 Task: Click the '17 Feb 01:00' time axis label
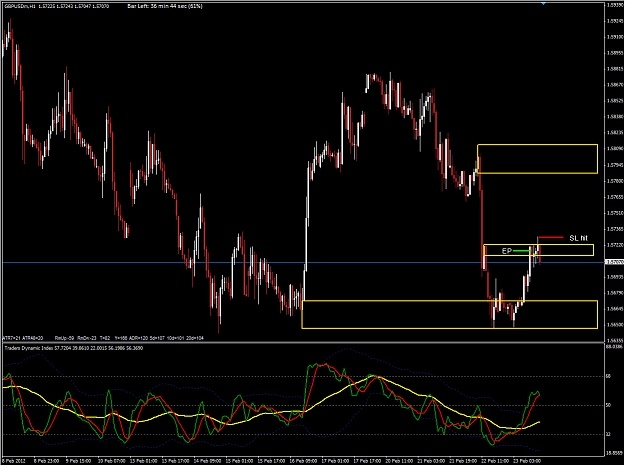[x=336, y=461]
